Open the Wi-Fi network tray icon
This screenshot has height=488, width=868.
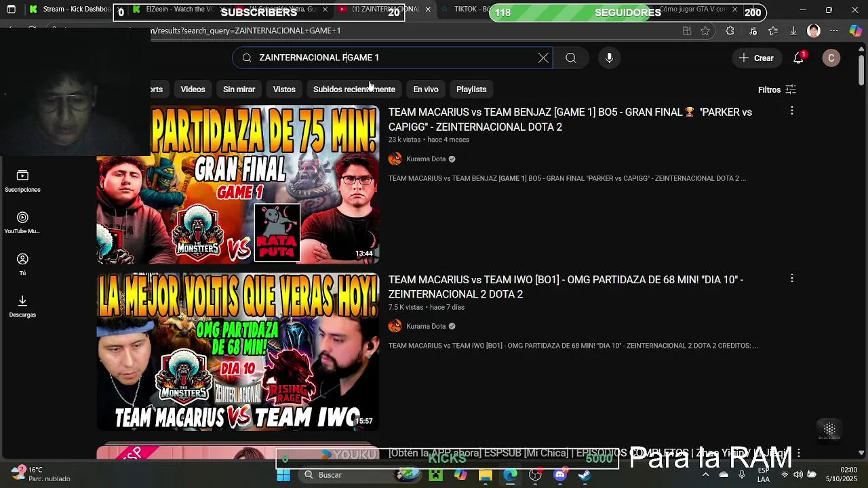coord(785,475)
